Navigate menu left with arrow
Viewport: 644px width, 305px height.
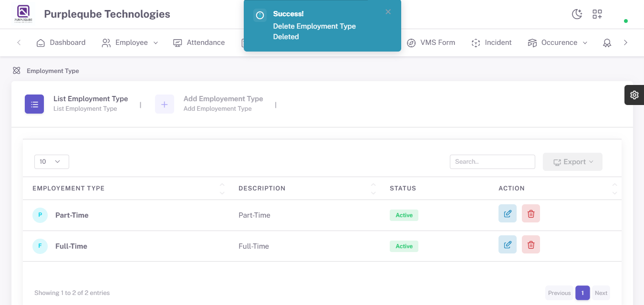(19, 42)
